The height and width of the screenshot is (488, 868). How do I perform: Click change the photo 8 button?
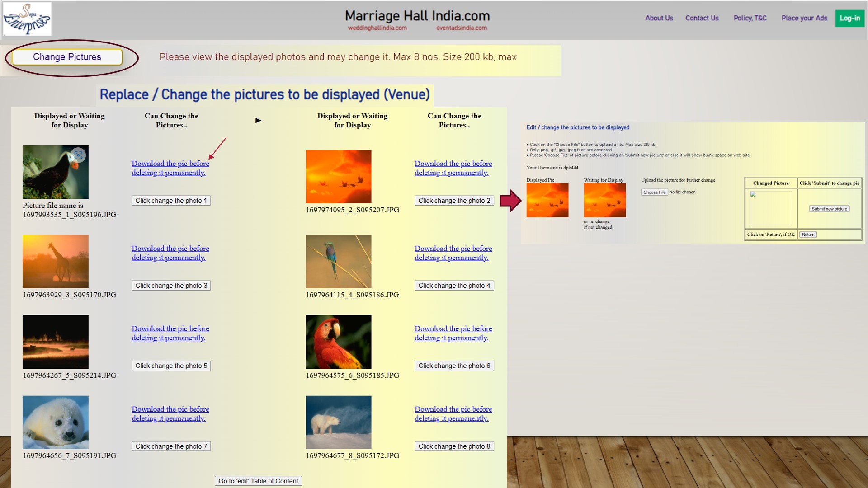(x=454, y=446)
